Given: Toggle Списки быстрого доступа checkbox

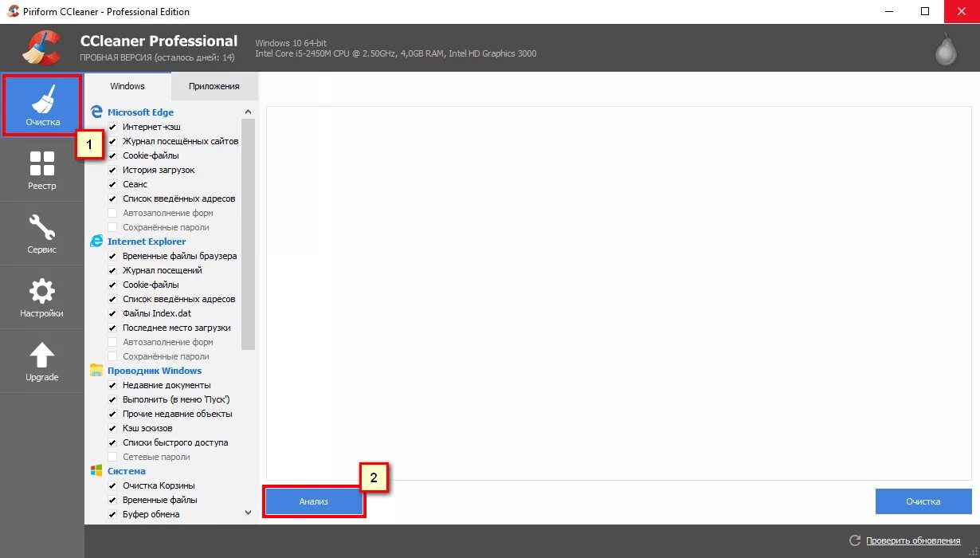Looking at the screenshot, I should (112, 442).
